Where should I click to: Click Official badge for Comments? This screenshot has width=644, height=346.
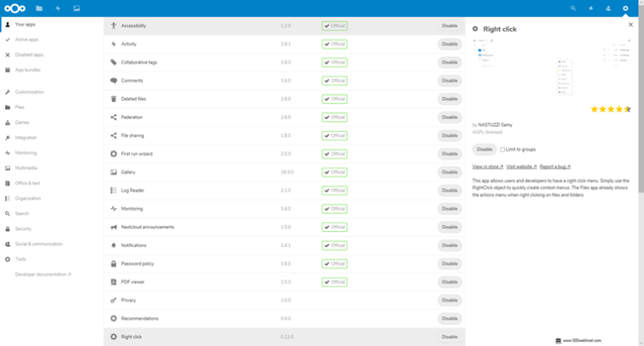coord(334,80)
